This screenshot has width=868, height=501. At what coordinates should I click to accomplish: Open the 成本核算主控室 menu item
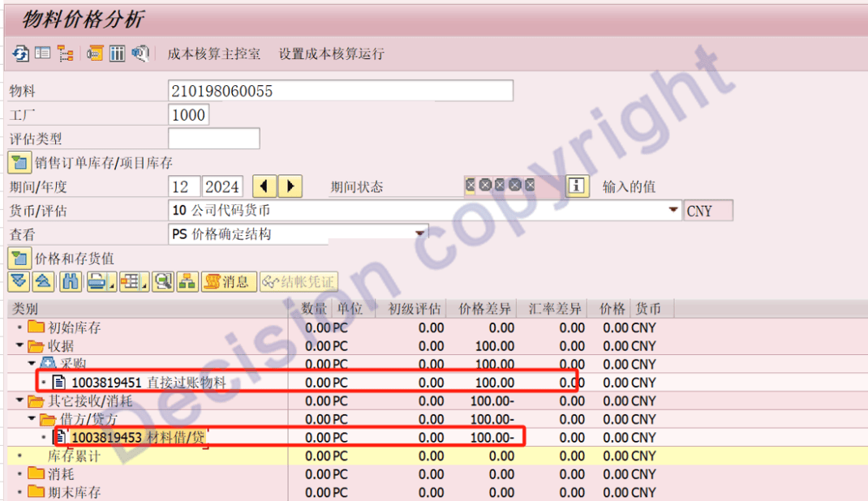pos(214,54)
